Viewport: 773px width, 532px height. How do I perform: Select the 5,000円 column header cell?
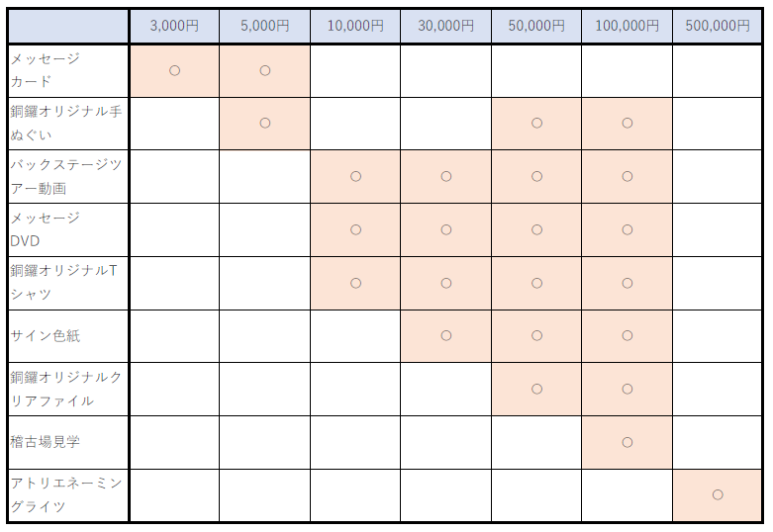pyautogui.click(x=264, y=27)
